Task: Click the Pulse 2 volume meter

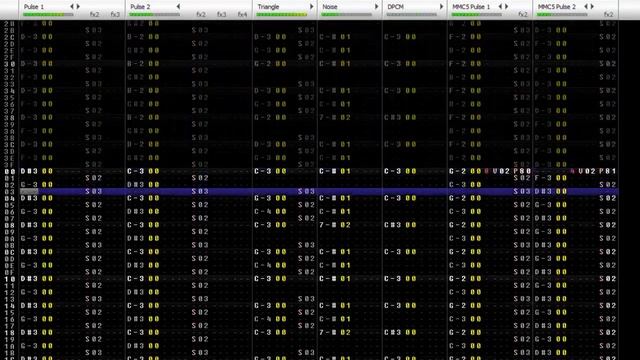Action: (154, 15)
